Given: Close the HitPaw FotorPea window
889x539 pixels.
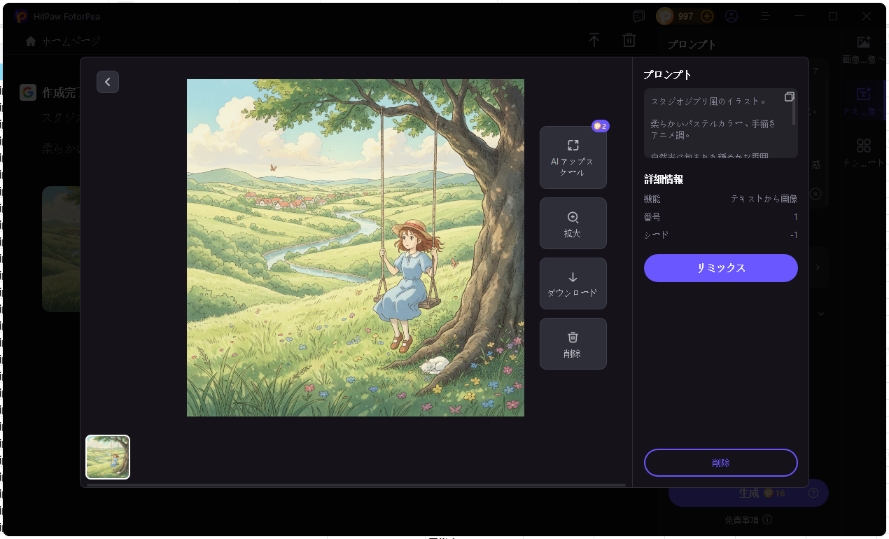Looking at the screenshot, I should point(866,16).
